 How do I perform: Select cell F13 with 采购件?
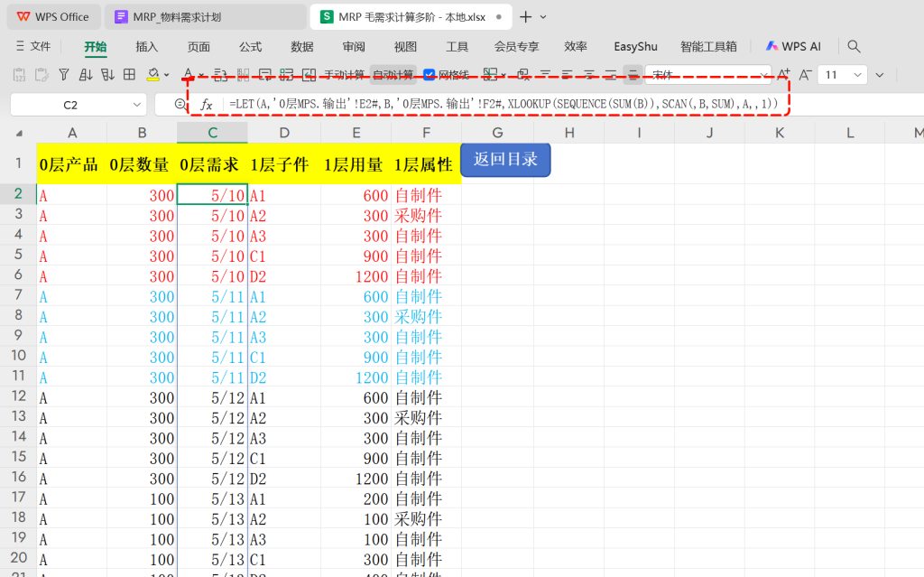coord(426,418)
